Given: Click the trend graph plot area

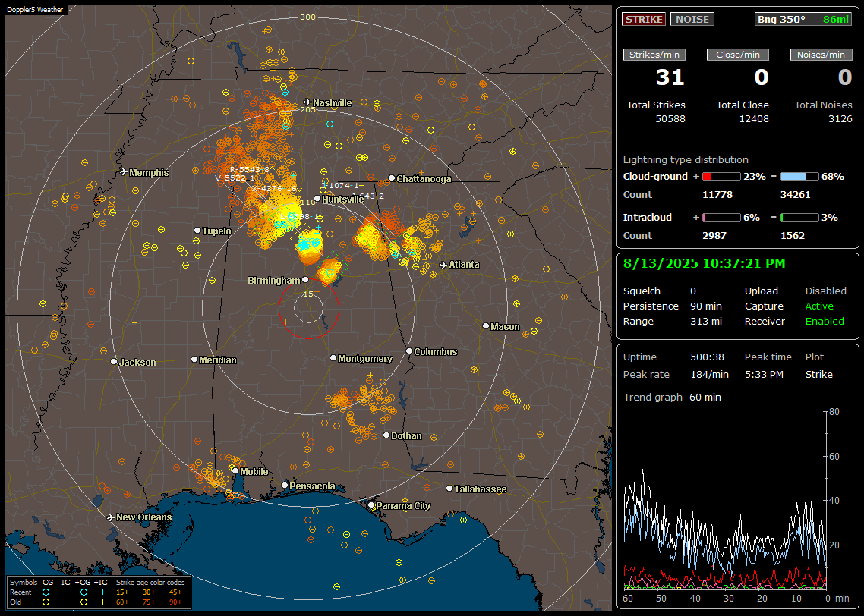Looking at the screenshot, I should tap(725, 500).
